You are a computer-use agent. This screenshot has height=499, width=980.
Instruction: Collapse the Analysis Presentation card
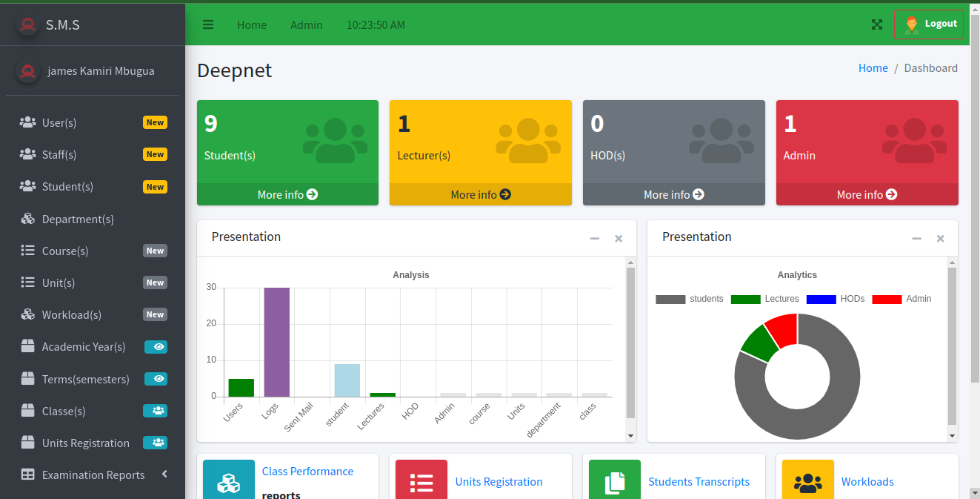click(594, 238)
